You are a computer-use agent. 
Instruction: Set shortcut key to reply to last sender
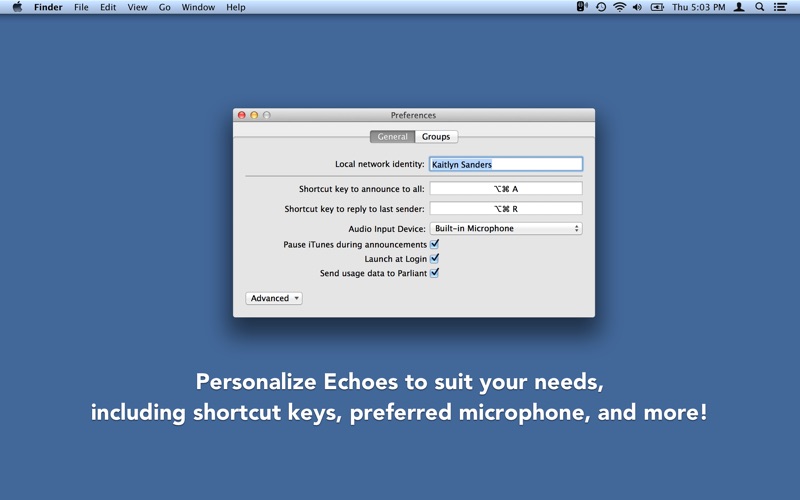point(506,209)
